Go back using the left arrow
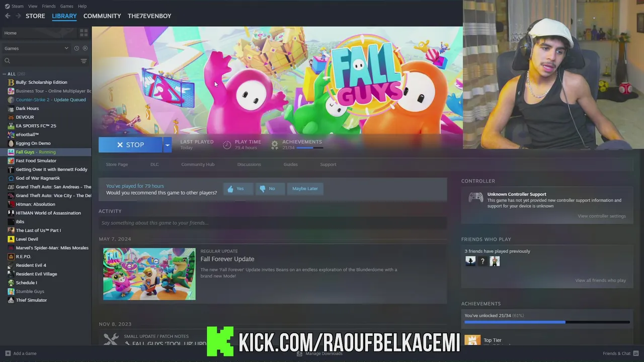644x362 pixels. click(x=8, y=16)
